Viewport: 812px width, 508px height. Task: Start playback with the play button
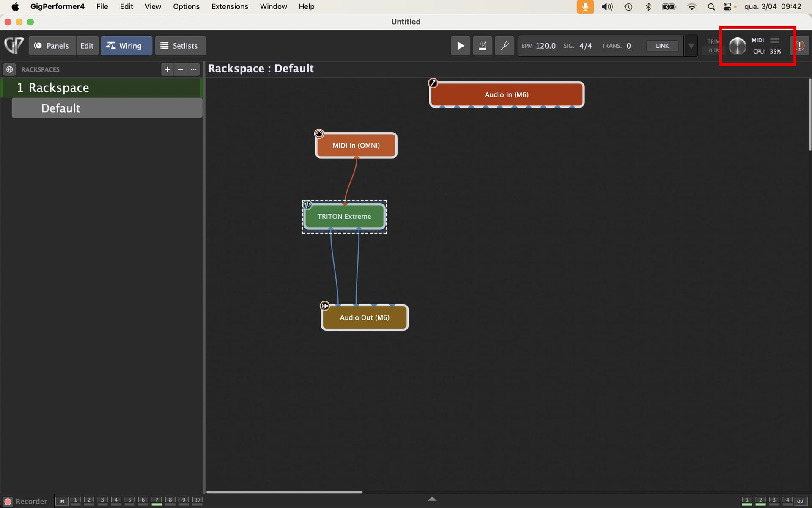460,46
